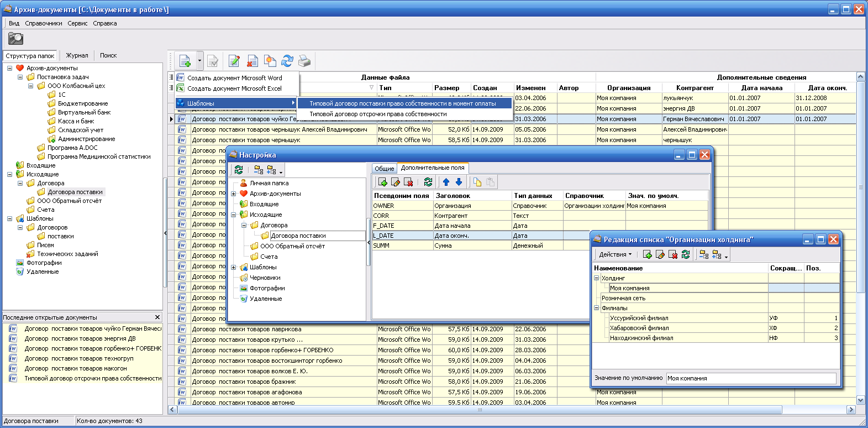
Task: Click green refresh icon above Настройка folder tree
Action: pos(239,170)
